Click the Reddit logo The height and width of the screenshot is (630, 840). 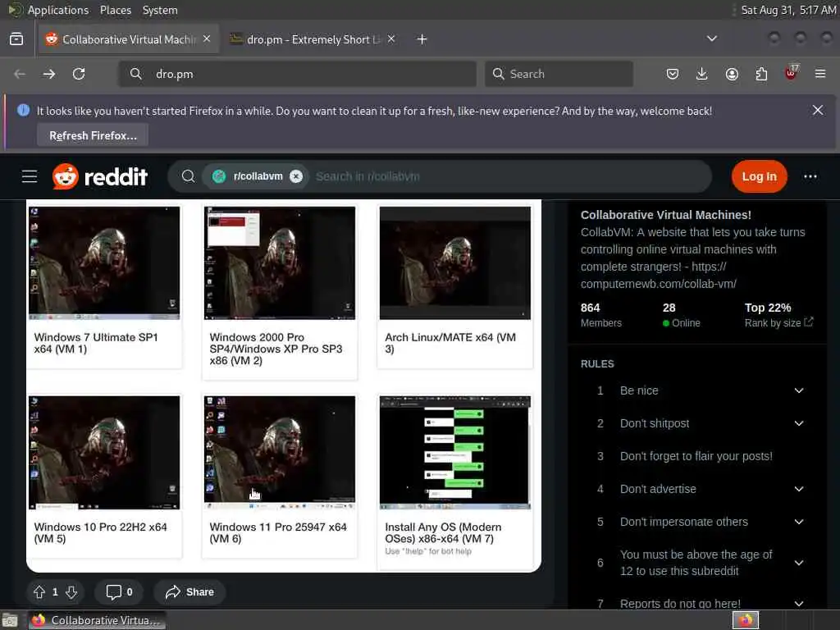click(99, 176)
